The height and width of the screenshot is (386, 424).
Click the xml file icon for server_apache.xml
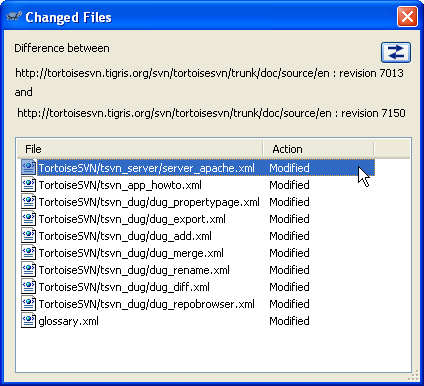point(28,168)
